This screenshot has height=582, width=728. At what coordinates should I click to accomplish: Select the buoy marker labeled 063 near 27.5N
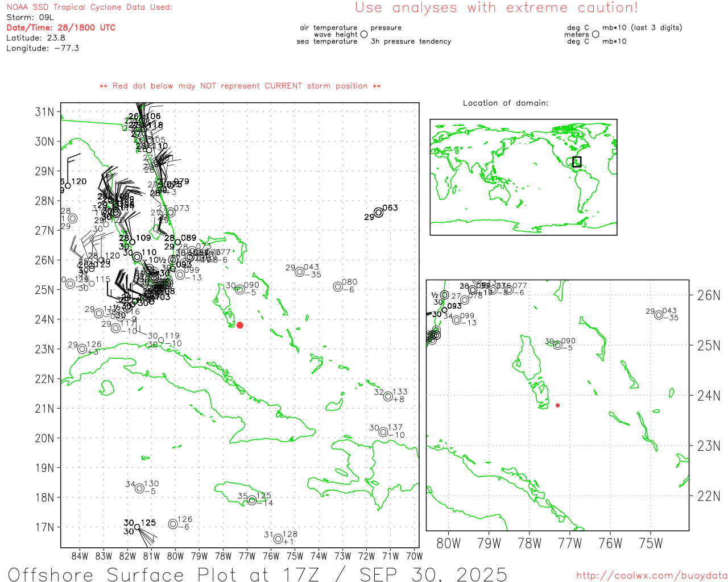click(379, 213)
